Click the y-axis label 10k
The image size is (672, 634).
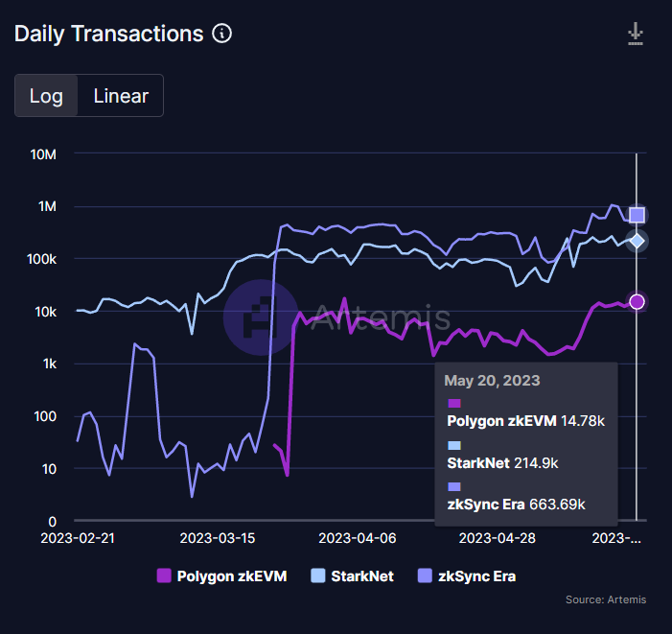pos(45,312)
